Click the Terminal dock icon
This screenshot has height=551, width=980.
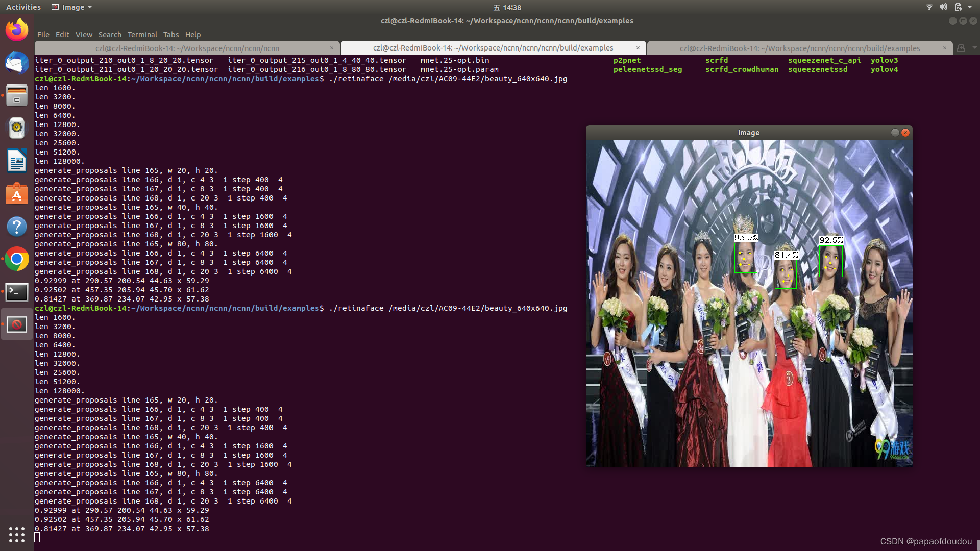click(x=17, y=292)
